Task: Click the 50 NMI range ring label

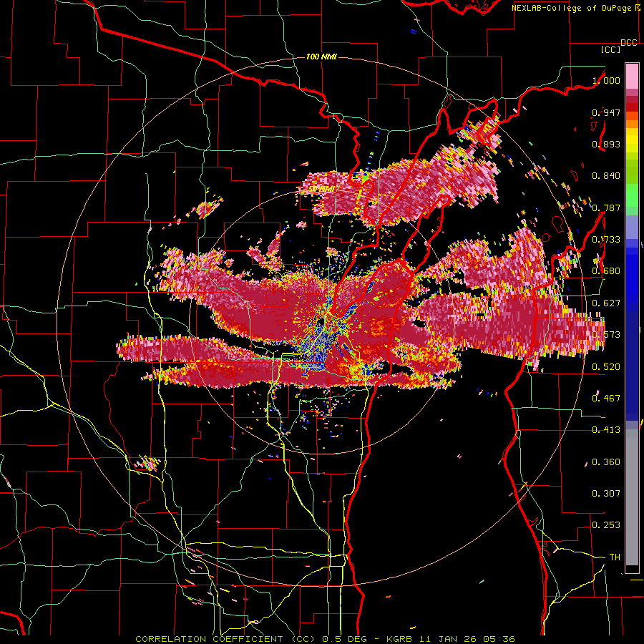Action: point(321,190)
